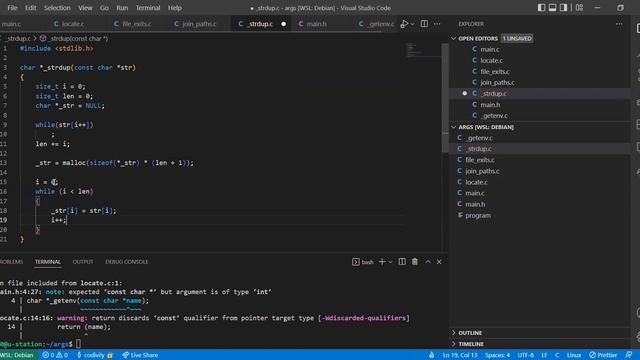Open the run options dropdown arrow

[413, 24]
